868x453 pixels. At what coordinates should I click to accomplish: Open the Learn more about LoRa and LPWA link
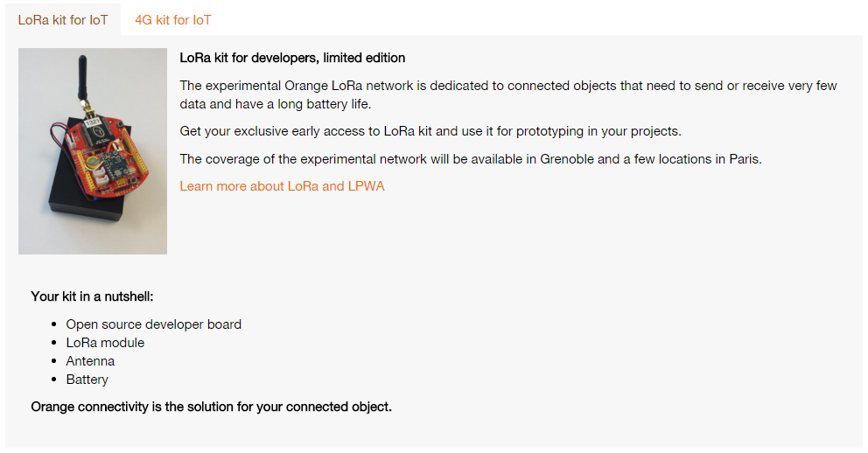click(x=282, y=185)
